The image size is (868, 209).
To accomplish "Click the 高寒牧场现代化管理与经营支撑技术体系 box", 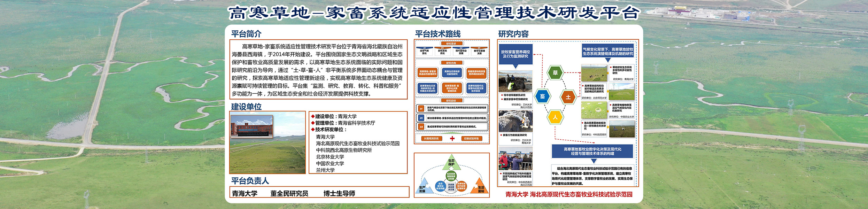I will click(476, 88).
